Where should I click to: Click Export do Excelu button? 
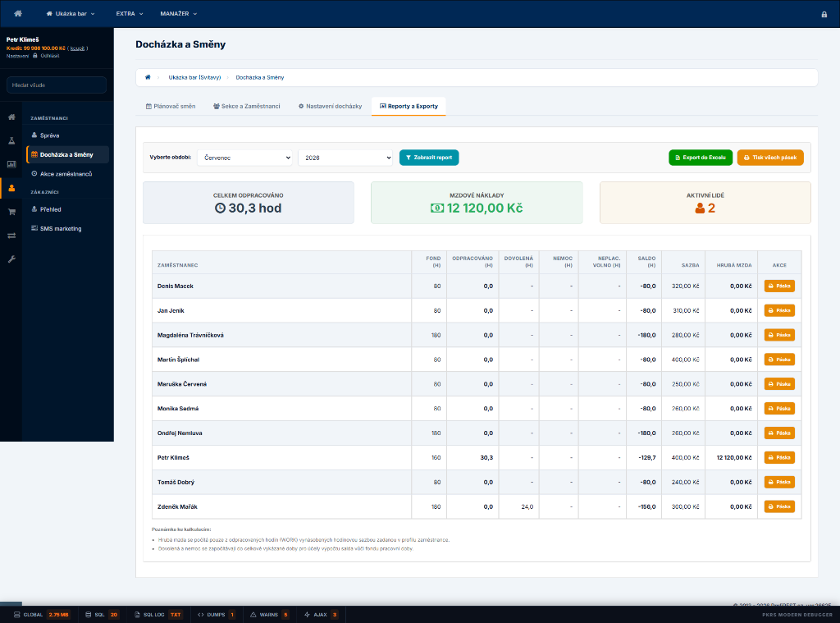click(x=701, y=158)
